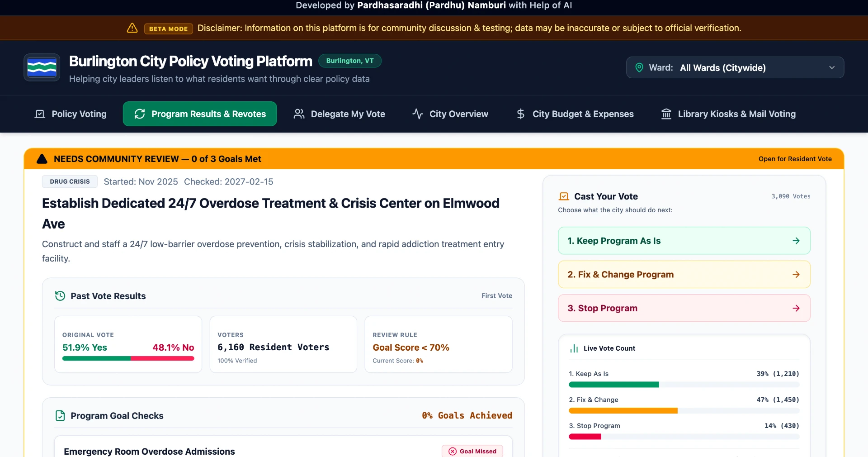Click the arrow on Stop Program option

click(796, 308)
